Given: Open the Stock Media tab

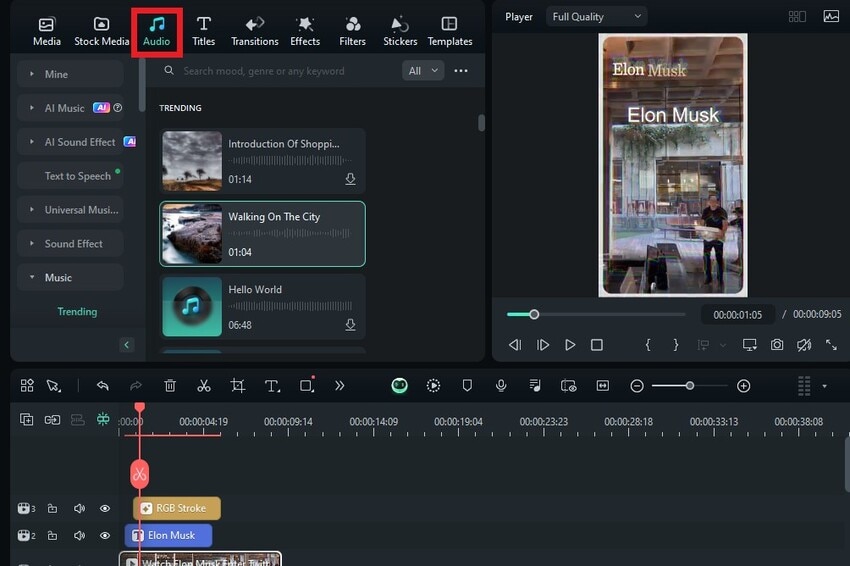Looking at the screenshot, I should click(x=101, y=31).
